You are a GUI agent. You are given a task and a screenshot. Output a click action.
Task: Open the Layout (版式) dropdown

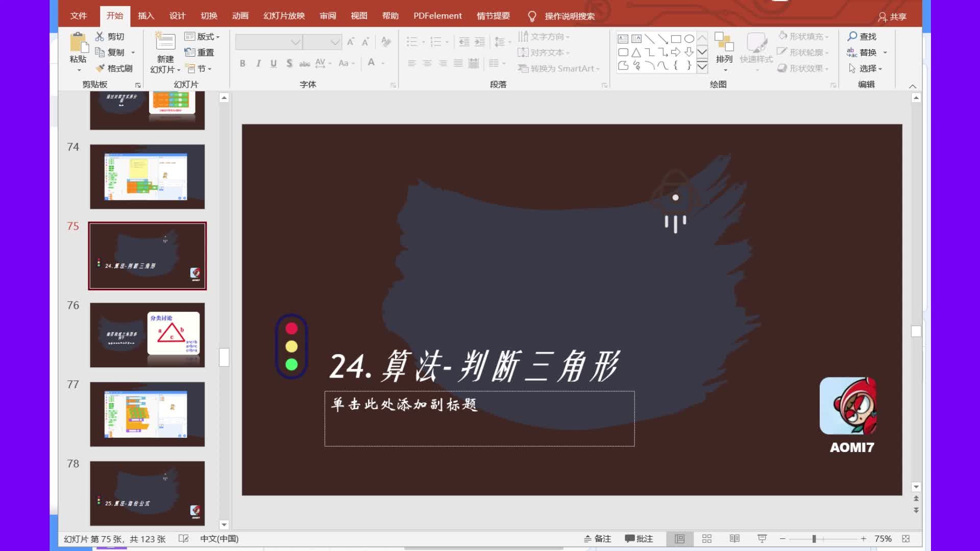click(202, 36)
